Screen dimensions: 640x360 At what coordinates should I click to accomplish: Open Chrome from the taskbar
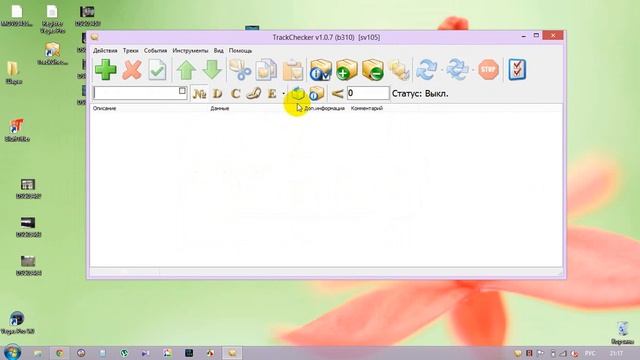pos(60,353)
